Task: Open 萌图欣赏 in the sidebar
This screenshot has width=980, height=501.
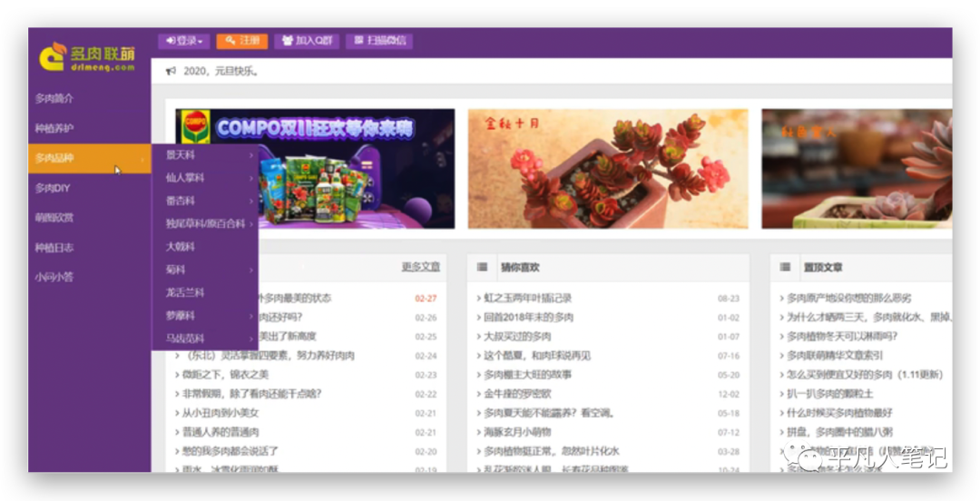Action: point(89,218)
